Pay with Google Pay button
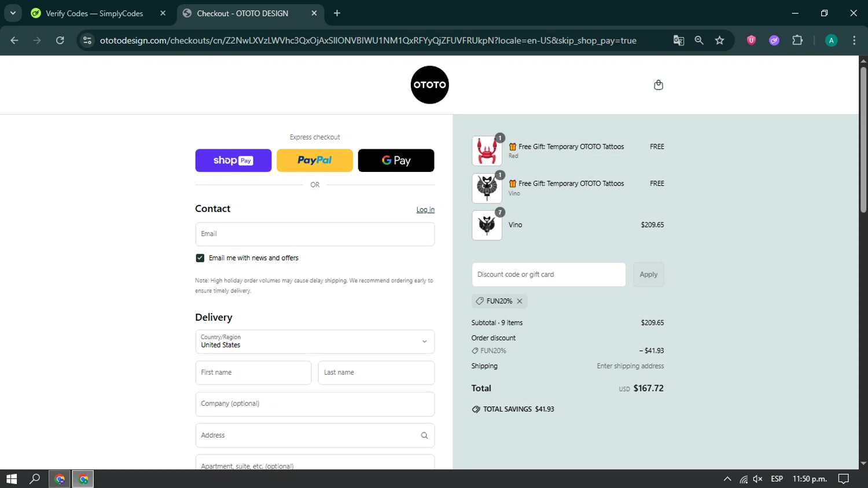The width and height of the screenshot is (868, 488). coord(396,160)
